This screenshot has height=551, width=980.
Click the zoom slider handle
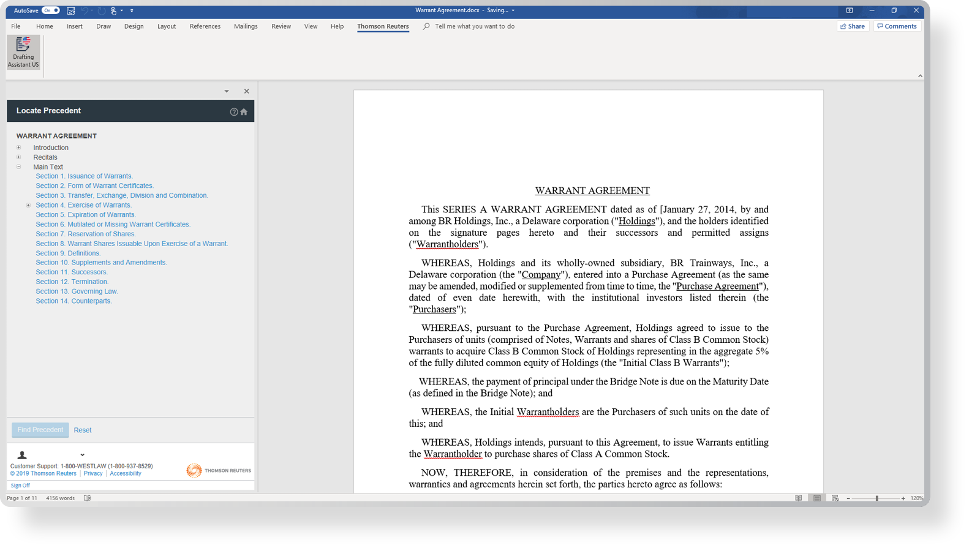pos(876,498)
